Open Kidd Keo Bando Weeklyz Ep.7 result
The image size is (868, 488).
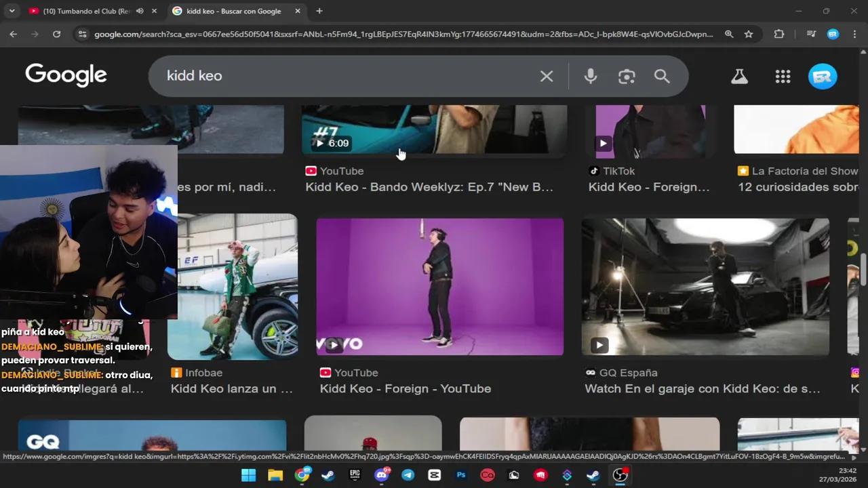429,187
